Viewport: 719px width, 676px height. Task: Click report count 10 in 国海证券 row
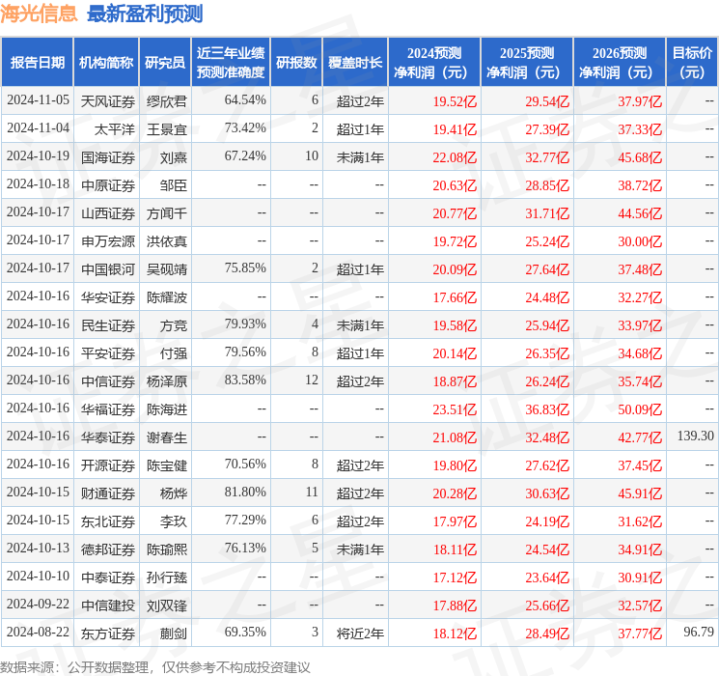click(312, 155)
